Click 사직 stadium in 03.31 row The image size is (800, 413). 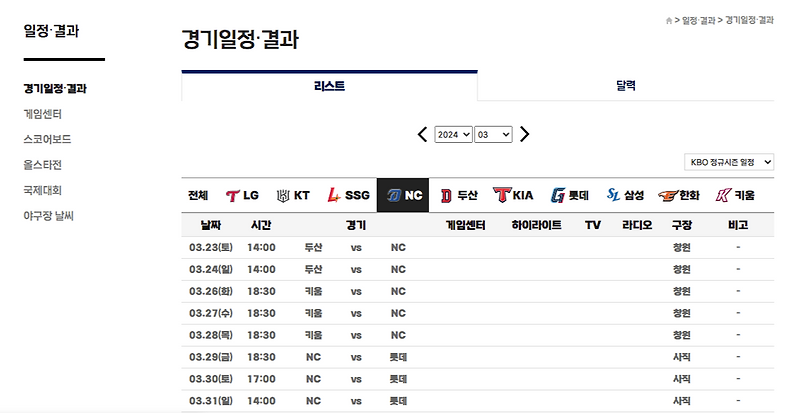point(682,401)
